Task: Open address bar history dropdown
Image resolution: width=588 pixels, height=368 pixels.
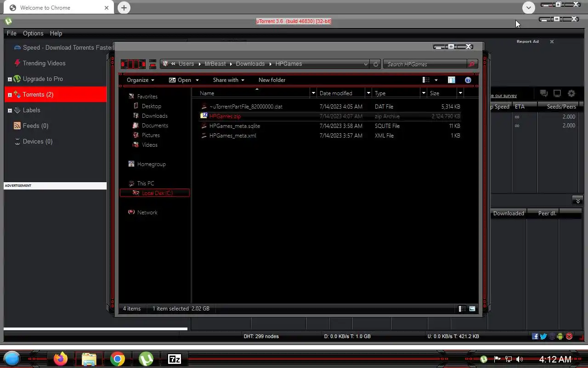Action: [x=366, y=64]
